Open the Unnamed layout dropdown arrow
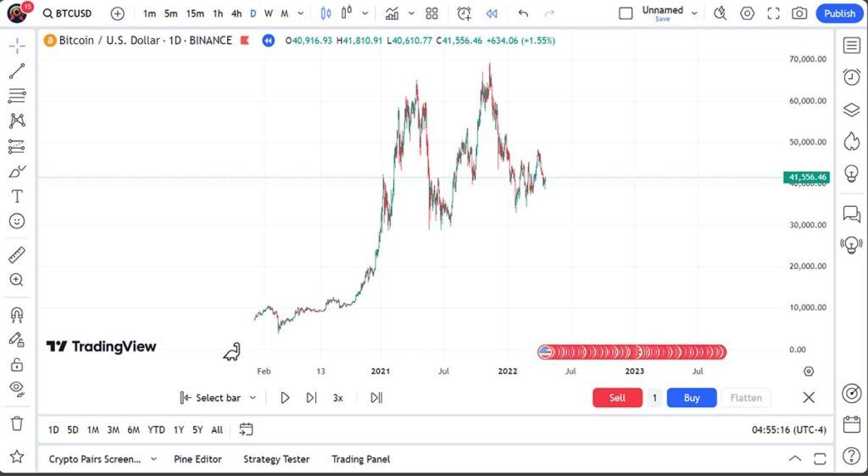Image resolution: width=868 pixels, height=476 pixels. click(x=694, y=13)
